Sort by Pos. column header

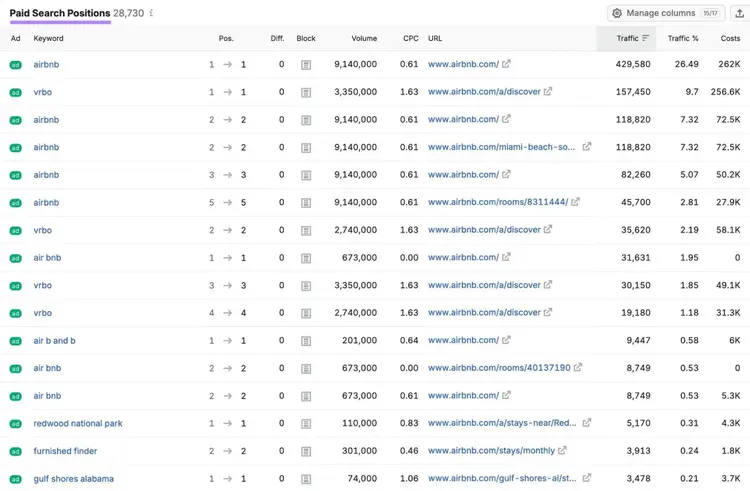click(226, 38)
